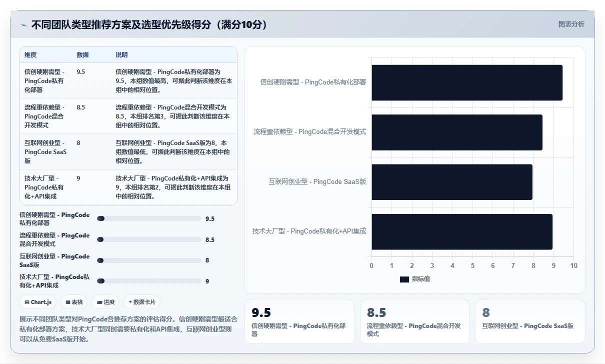Image resolution: width=605 pixels, height=364 pixels.
Task: Click the 9.5 progress value label
Action: [210, 218]
